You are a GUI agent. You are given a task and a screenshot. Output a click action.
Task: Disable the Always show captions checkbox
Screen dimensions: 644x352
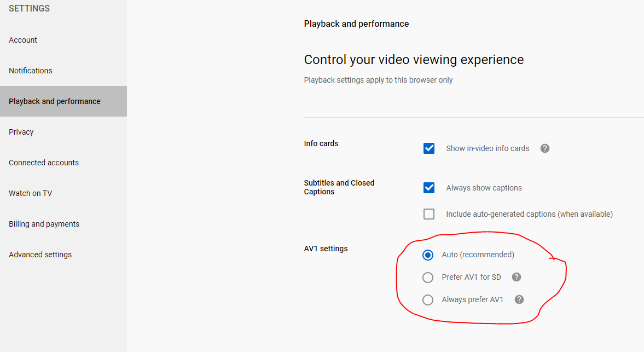coord(429,188)
